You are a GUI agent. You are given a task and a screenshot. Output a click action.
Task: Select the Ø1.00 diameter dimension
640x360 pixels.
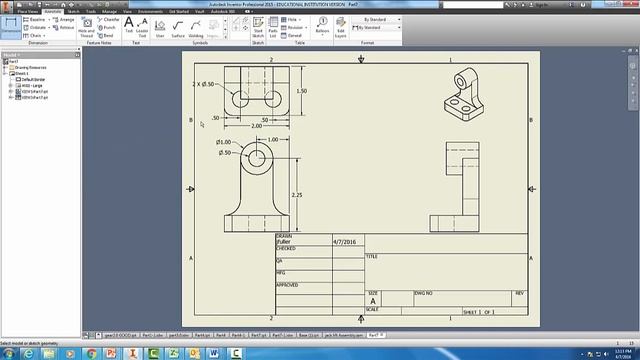[x=224, y=142]
